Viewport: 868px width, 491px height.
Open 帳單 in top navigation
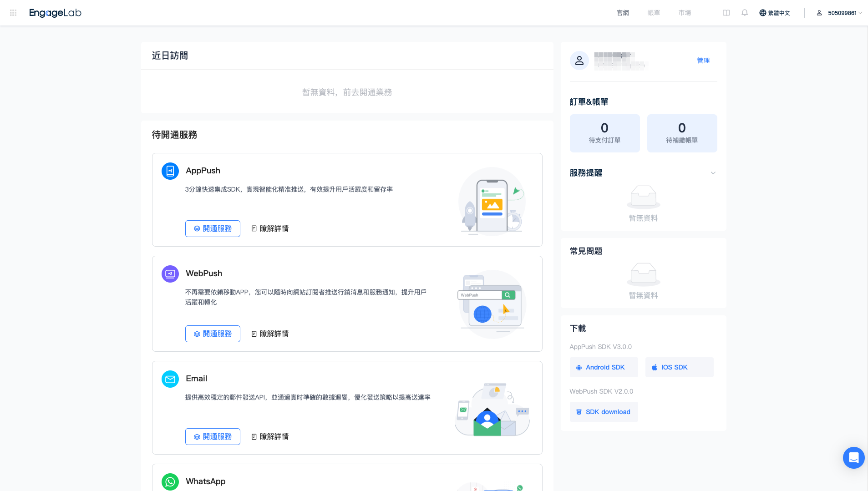click(654, 13)
